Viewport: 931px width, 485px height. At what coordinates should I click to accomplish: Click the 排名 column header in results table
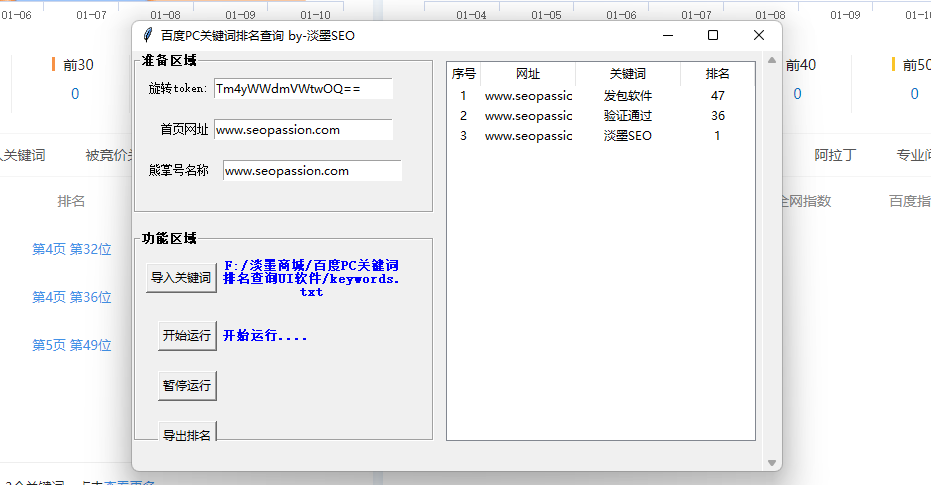click(717, 74)
